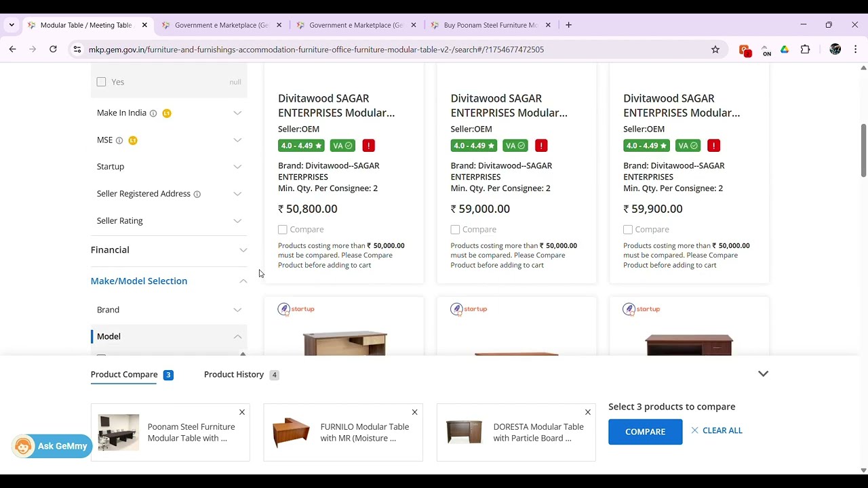
Task: Open DORESTA Modular Table compare link
Action: point(538,432)
